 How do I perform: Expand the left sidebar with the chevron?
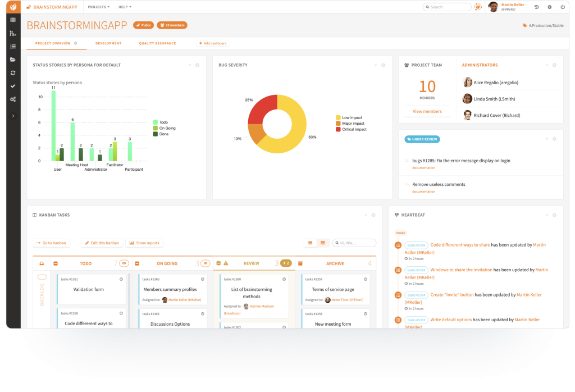(12, 116)
